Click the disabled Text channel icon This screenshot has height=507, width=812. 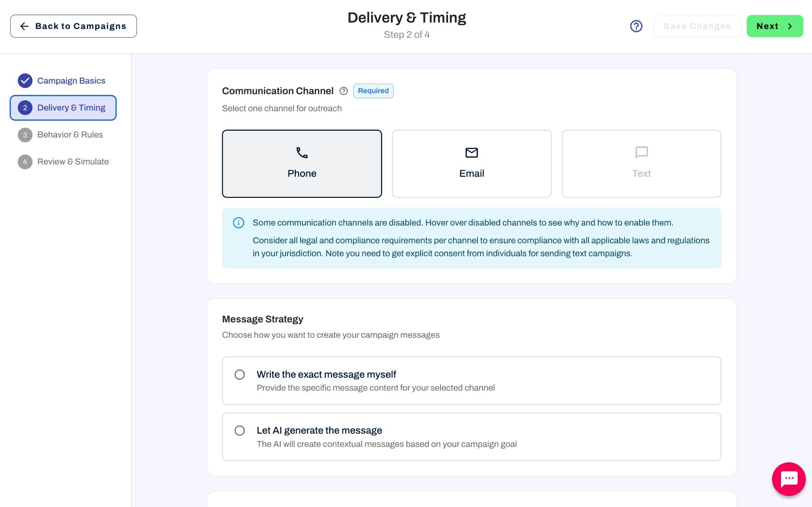(x=641, y=153)
